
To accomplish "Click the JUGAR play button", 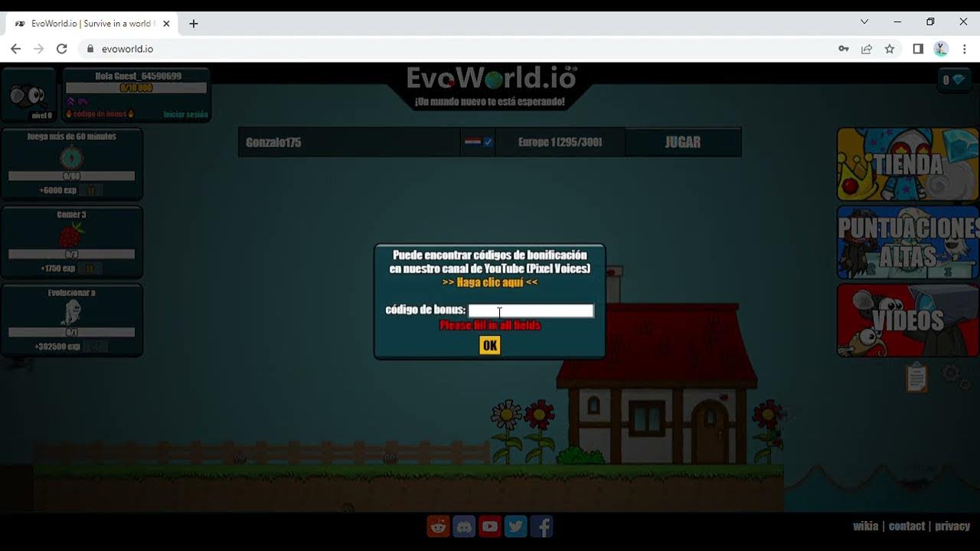I will pos(683,142).
